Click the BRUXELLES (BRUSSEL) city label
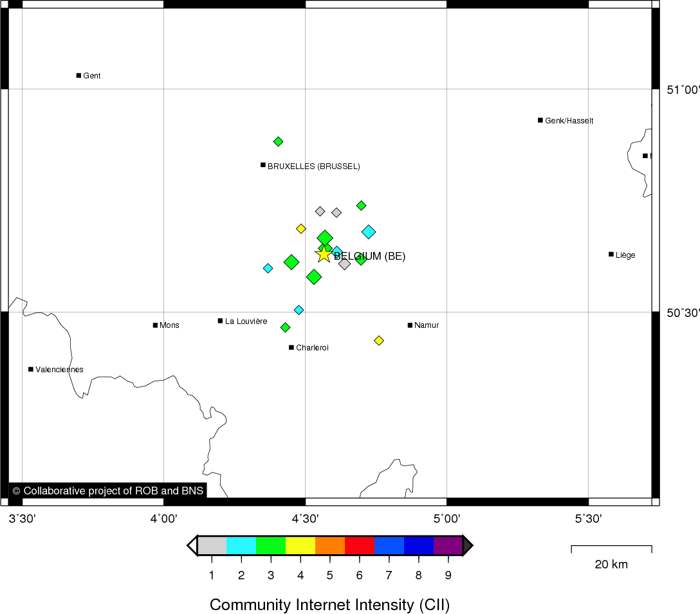The height and width of the screenshot is (614, 700). [x=313, y=166]
